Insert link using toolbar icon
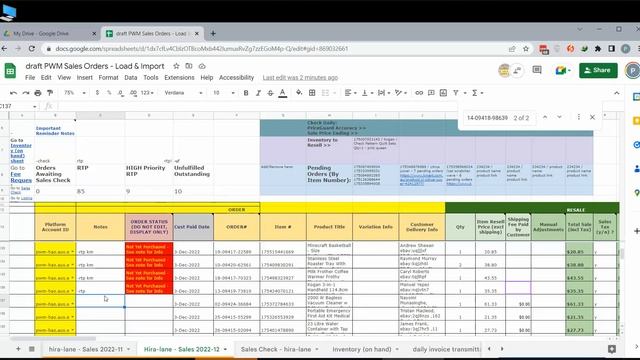The height and width of the screenshot is (360, 640). coord(419,93)
